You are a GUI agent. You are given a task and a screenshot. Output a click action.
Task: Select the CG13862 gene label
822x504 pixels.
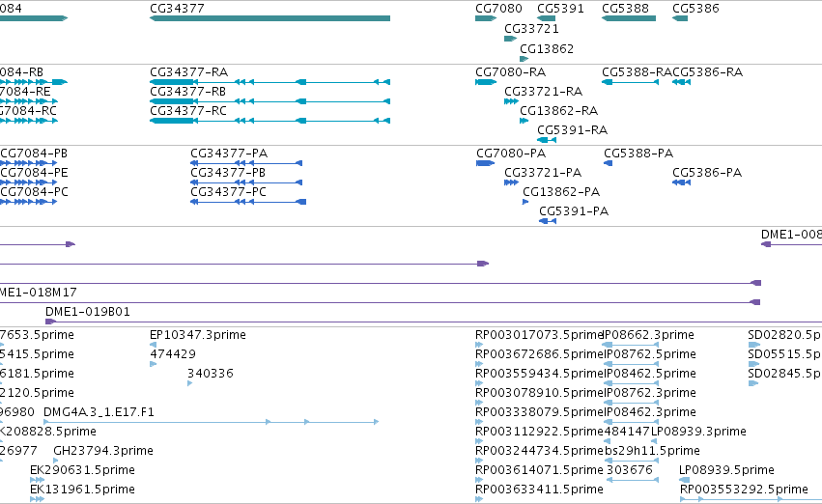547,48
